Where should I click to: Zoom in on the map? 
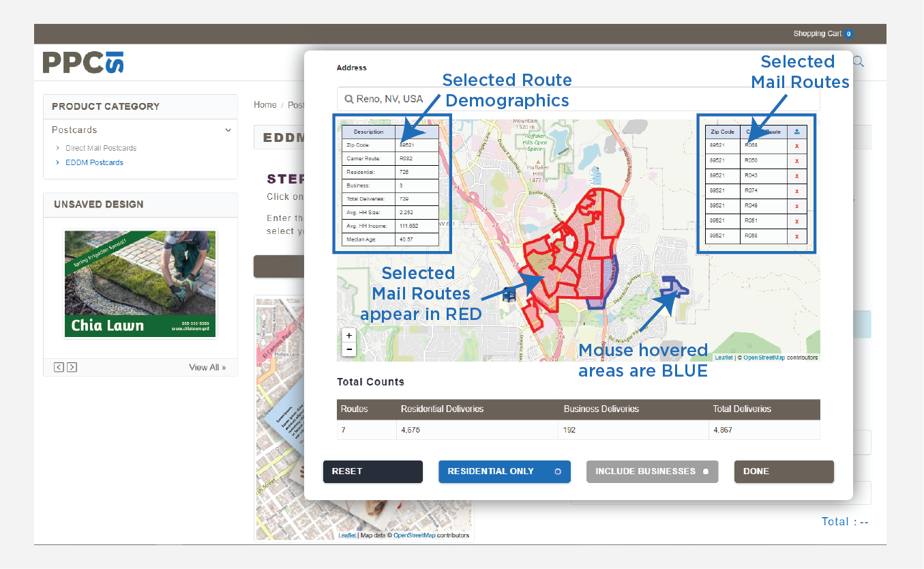click(349, 336)
